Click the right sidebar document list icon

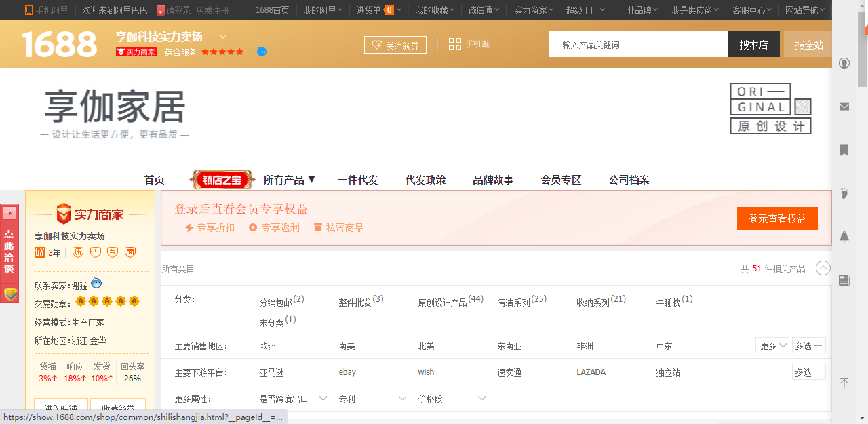(x=844, y=280)
